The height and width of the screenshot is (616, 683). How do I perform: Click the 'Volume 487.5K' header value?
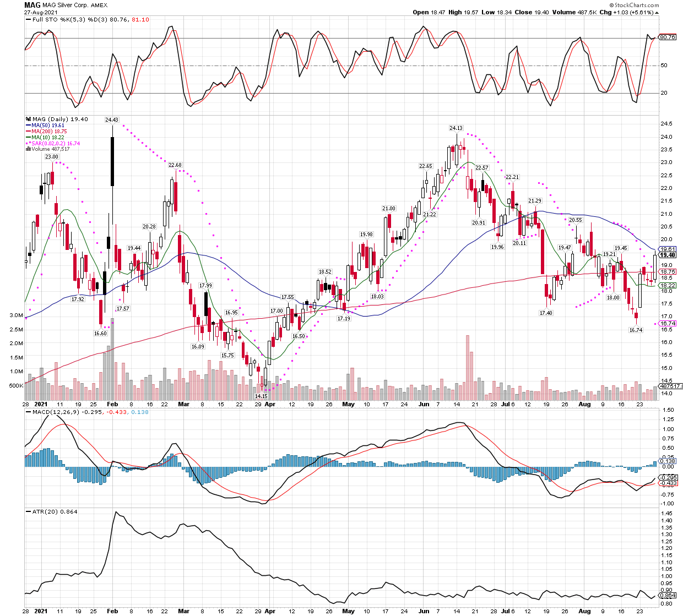[573, 12]
